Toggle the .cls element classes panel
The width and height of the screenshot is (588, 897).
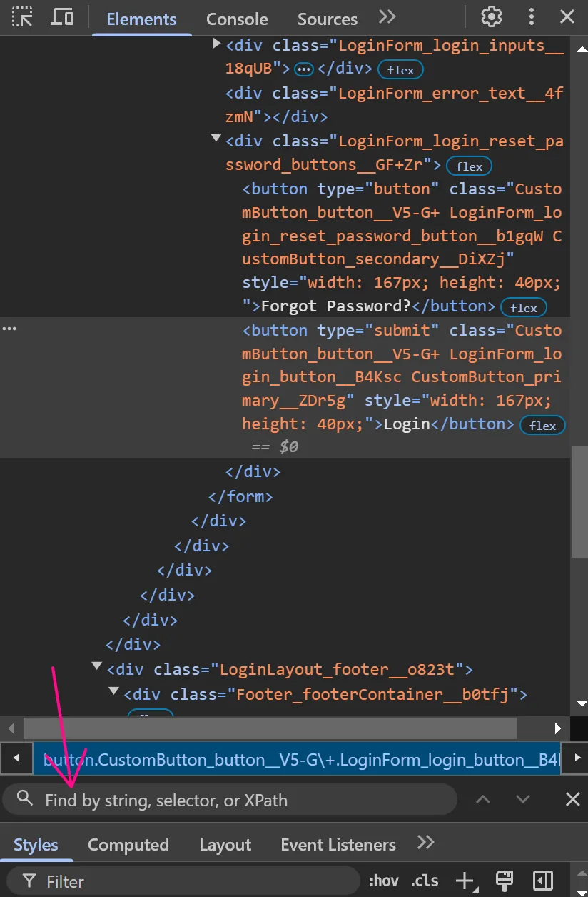click(x=425, y=881)
